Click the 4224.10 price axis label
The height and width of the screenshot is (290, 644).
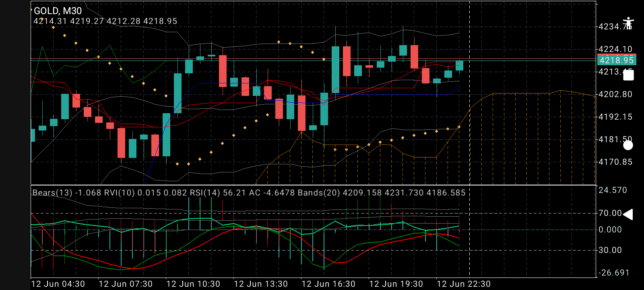coord(615,49)
